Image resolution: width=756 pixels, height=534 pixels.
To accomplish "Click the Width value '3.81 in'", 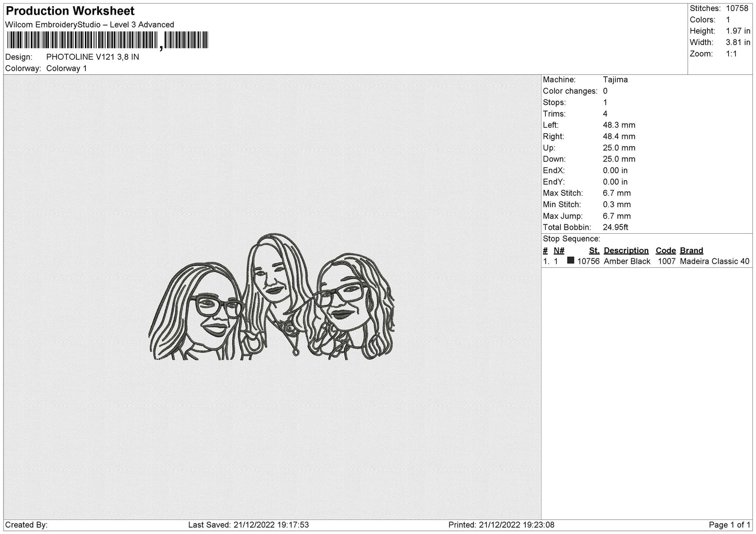I will [738, 43].
